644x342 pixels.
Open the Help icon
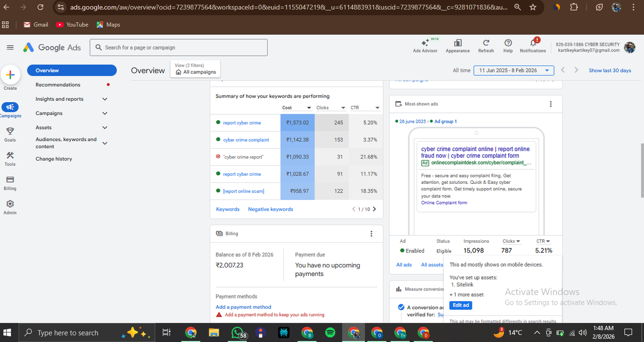click(x=508, y=43)
